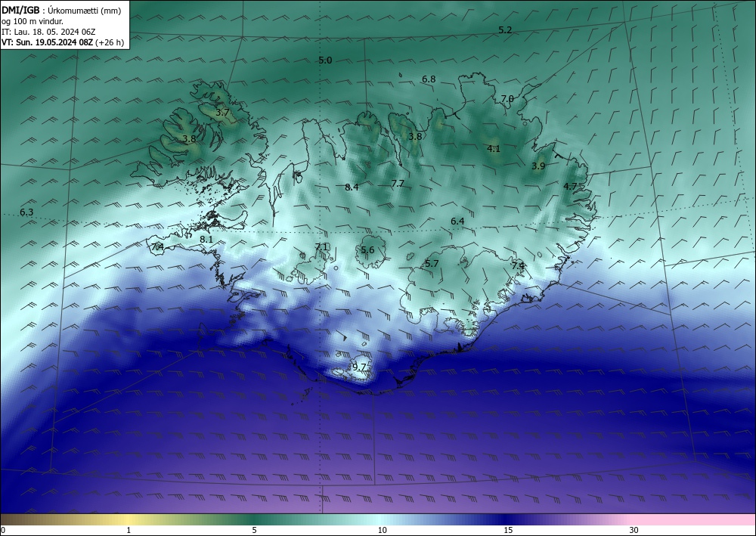The height and width of the screenshot is (536, 756).
Task: Select the 6.8 precipitable water value
Action: click(x=429, y=79)
